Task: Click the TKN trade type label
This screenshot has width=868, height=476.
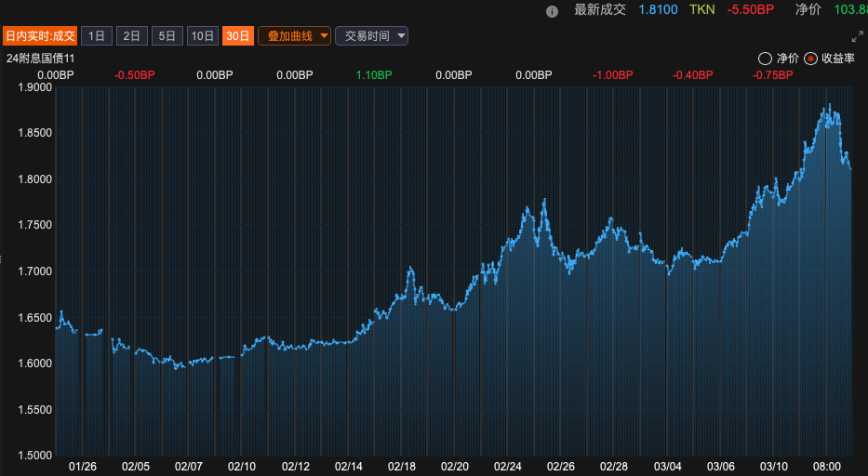Action: (702, 9)
